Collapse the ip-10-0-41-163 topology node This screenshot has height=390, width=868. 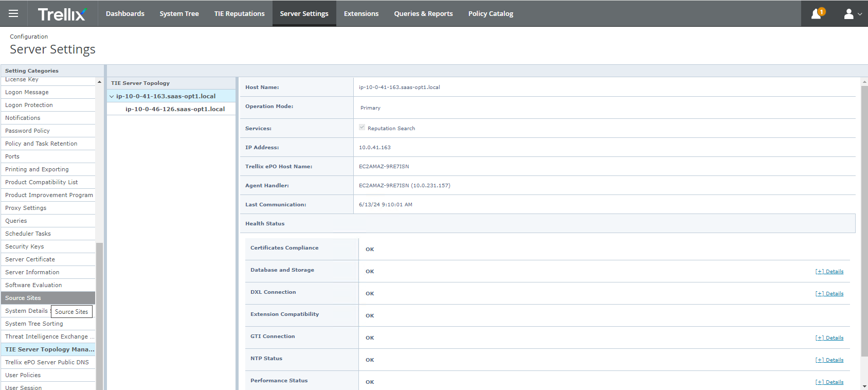coord(112,96)
